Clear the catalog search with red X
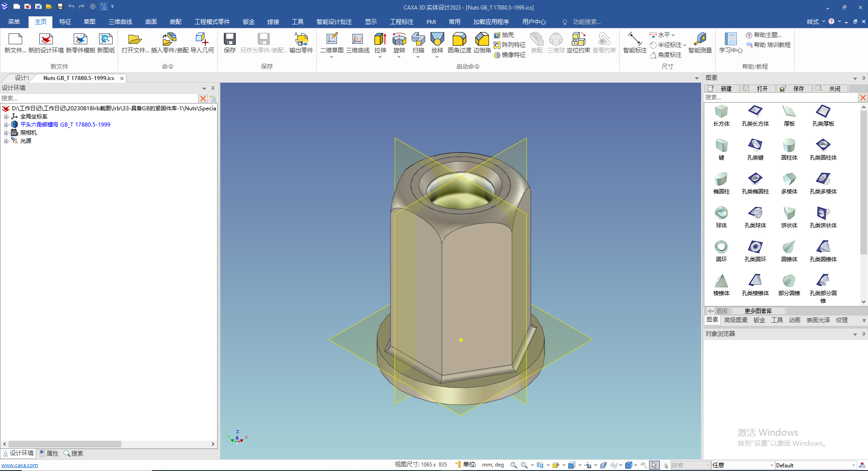The image size is (868, 471). (863, 98)
